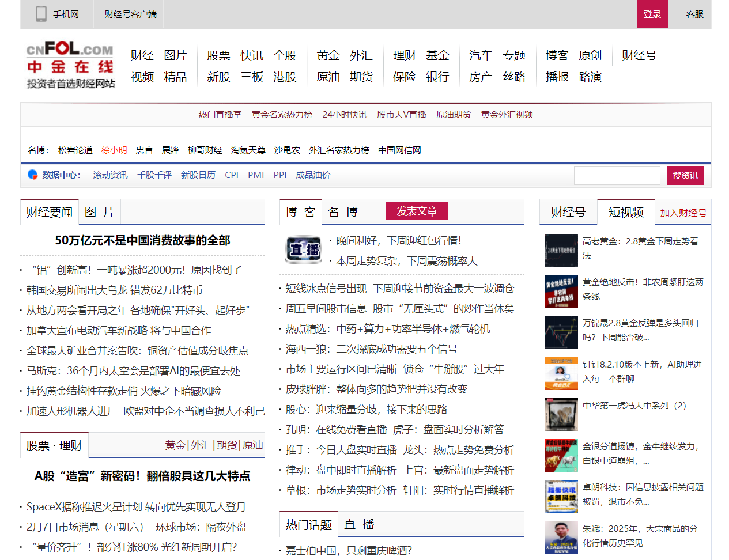Click the blue 数据中心 icon
Viewport: 729px width, 560px height.
(33, 175)
